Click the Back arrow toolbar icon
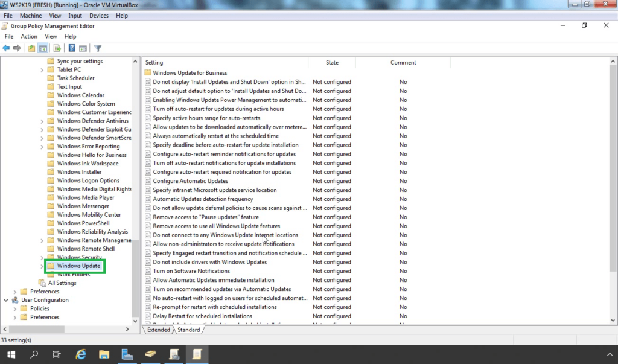This screenshot has height=364, width=618. (x=6, y=48)
